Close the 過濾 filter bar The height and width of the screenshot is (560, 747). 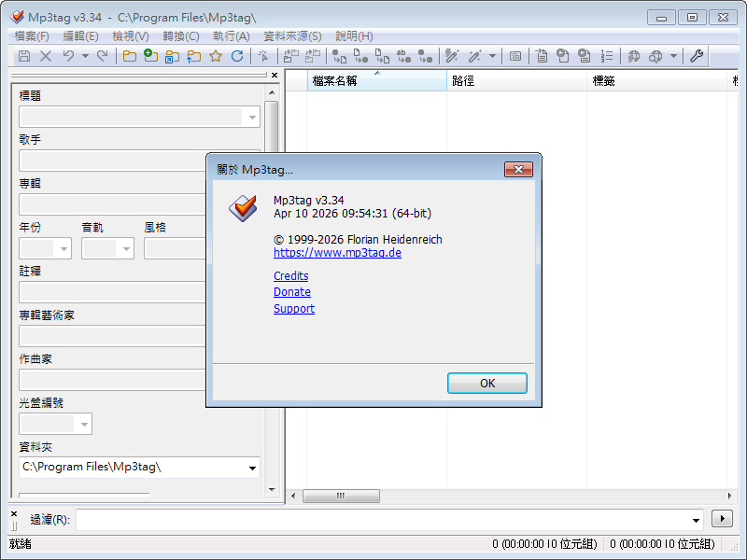(14, 513)
